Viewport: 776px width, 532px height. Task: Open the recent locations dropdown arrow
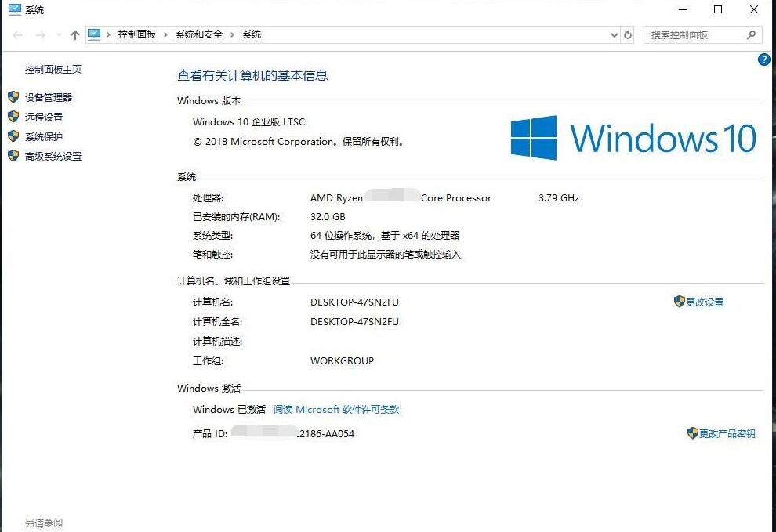(59, 35)
